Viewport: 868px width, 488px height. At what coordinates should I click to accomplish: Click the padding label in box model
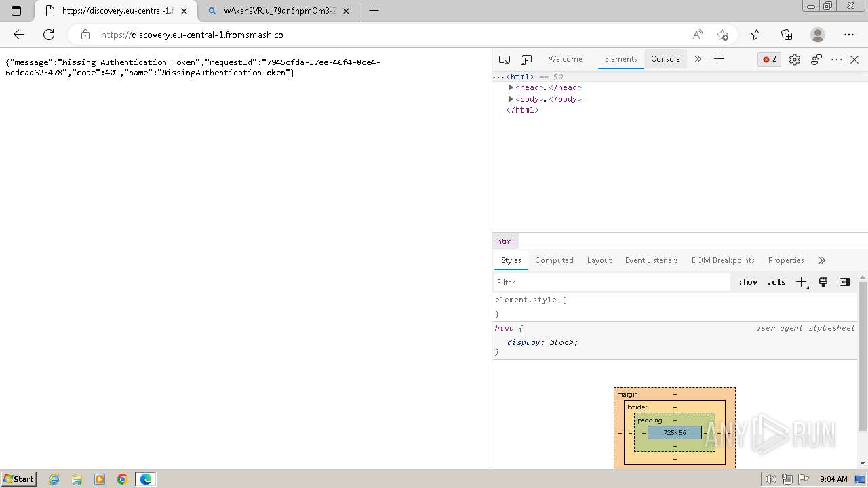click(650, 420)
